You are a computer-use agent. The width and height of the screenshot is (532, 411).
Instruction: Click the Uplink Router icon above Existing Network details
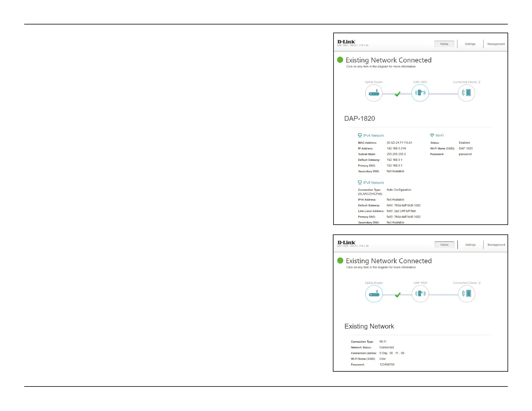pos(374,294)
